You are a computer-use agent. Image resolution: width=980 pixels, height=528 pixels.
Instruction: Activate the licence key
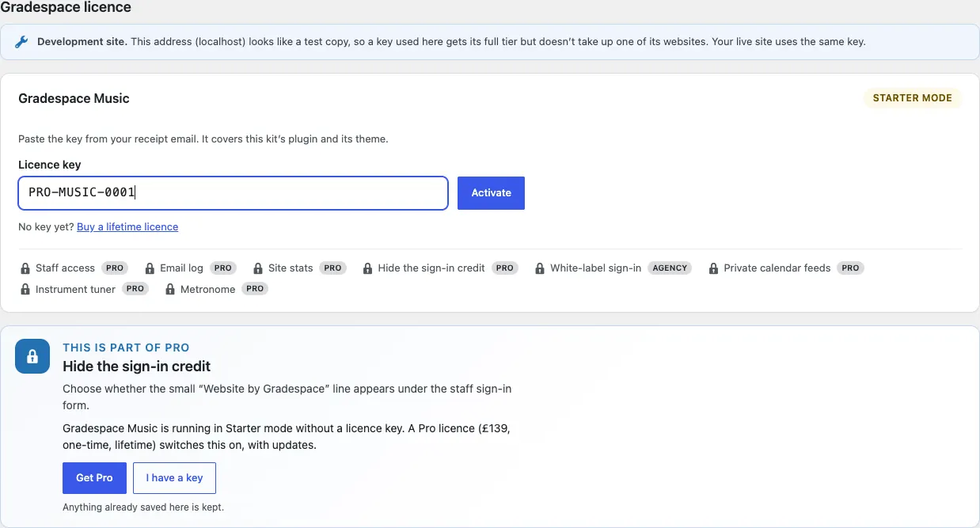point(491,193)
